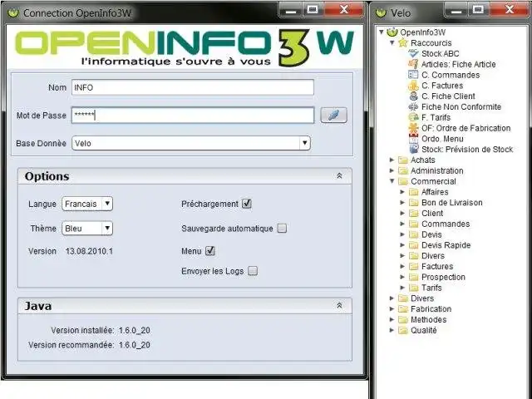
Task: Close the Connection OpenInfo3W window
Action: [x=343, y=10]
